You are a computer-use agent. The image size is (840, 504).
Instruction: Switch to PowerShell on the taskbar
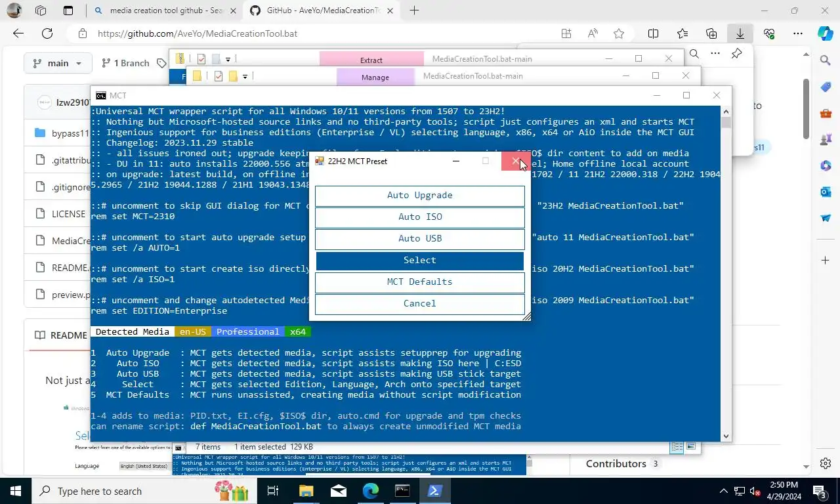click(435, 491)
